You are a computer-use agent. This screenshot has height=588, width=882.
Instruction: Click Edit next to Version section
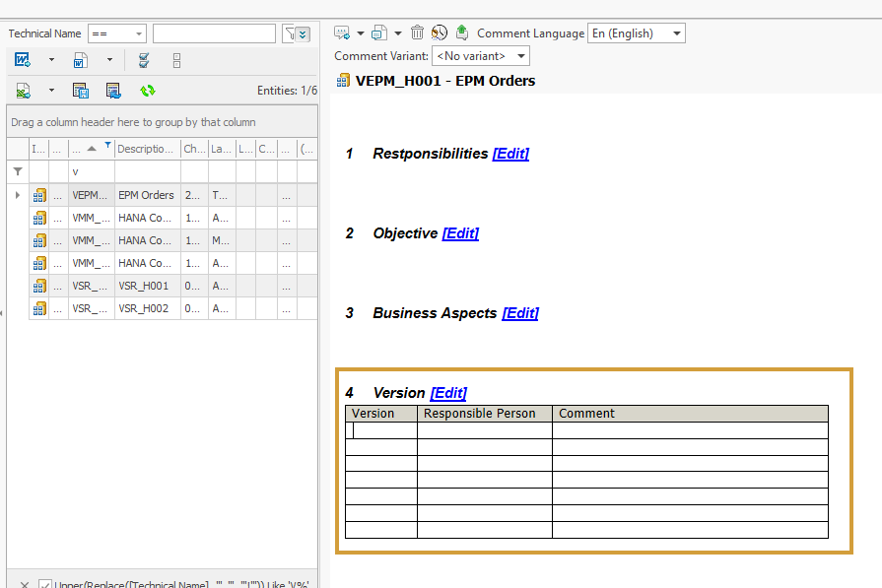click(x=448, y=392)
